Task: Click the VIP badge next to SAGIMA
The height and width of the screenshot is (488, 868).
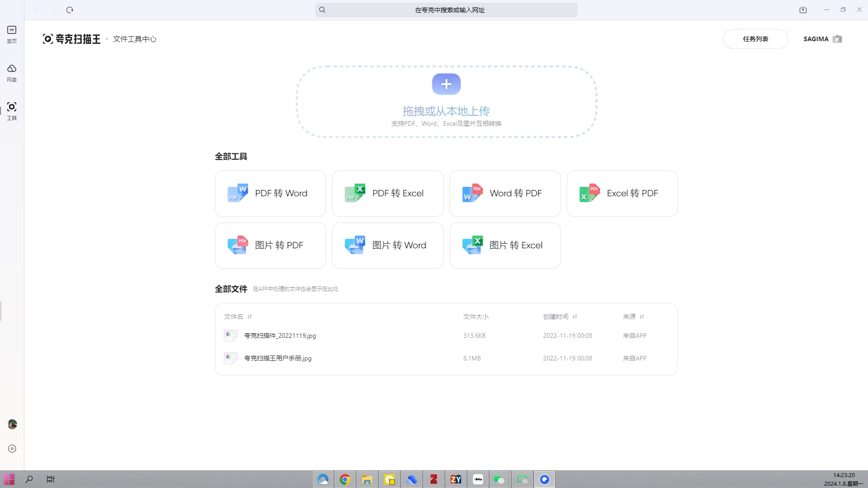Action: 837,39
